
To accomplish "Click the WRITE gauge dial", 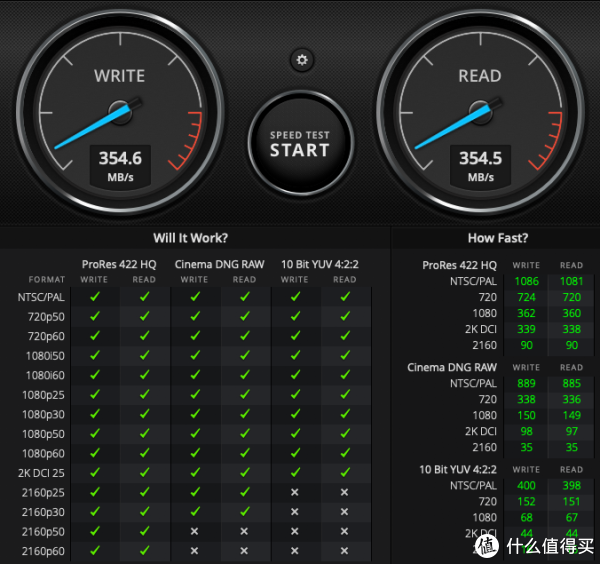I will (x=120, y=111).
